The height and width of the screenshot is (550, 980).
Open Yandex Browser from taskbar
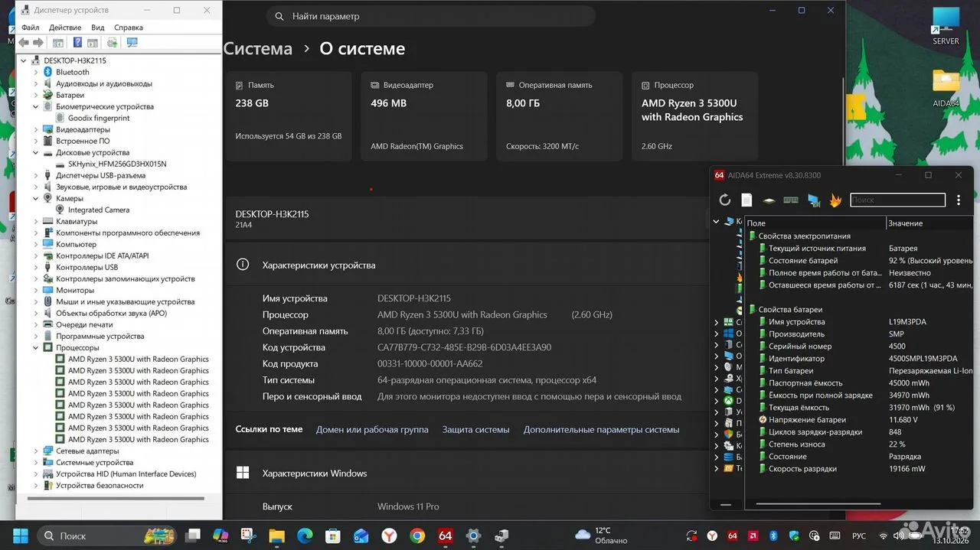tap(389, 535)
